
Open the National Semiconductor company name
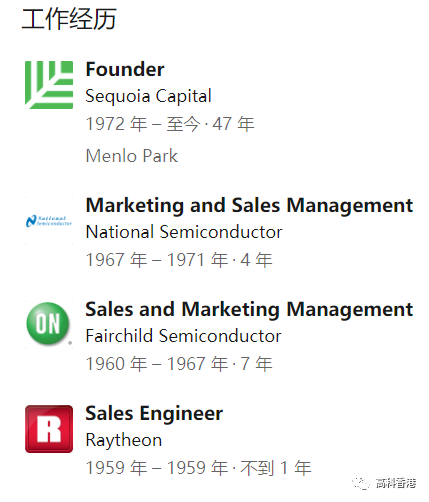point(184,232)
